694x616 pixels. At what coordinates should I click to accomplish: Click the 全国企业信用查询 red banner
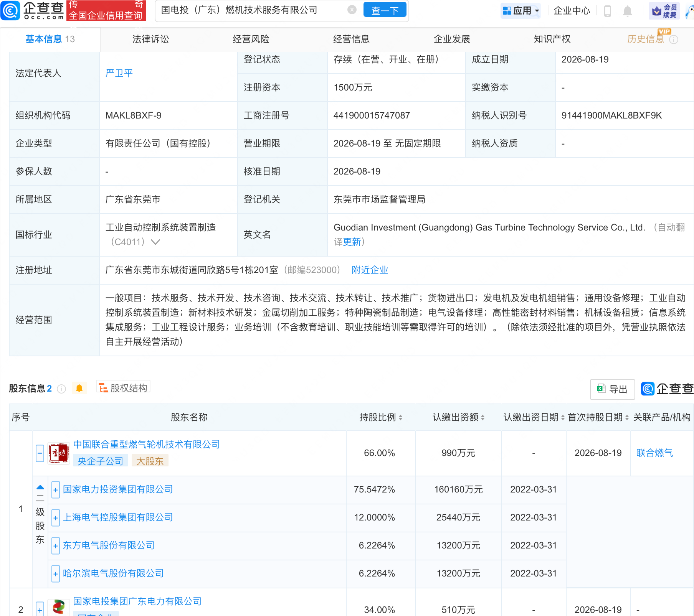click(106, 11)
